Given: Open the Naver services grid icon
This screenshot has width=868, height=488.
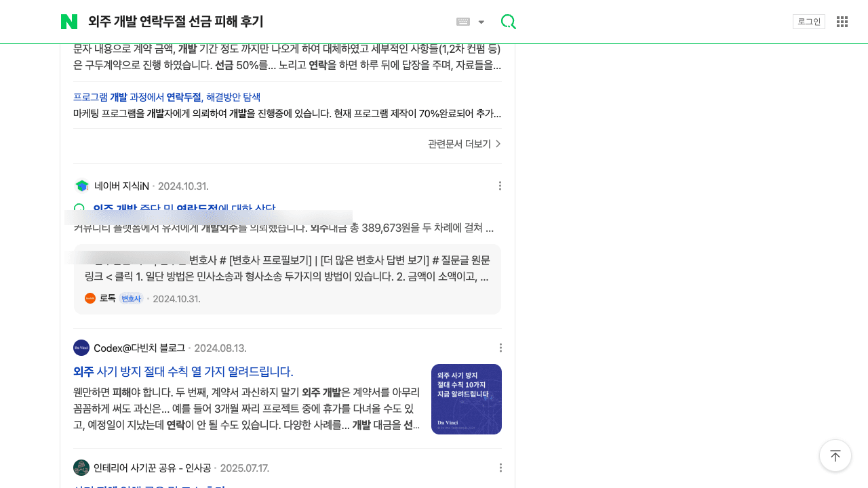Looking at the screenshot, I should pos(842,21).
